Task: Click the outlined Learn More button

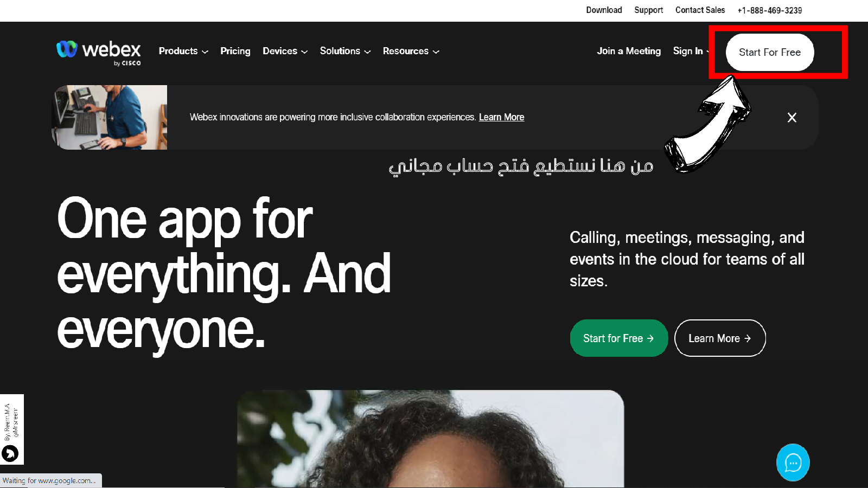Action: [x=720, y=338]
